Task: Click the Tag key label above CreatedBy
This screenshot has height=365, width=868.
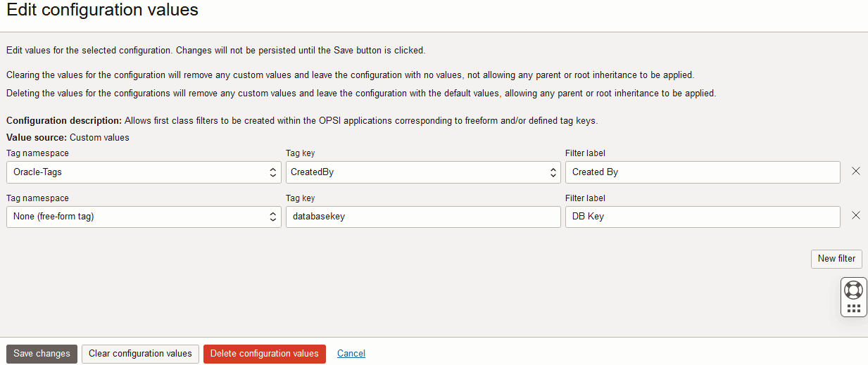Action: tap(300, 153)
